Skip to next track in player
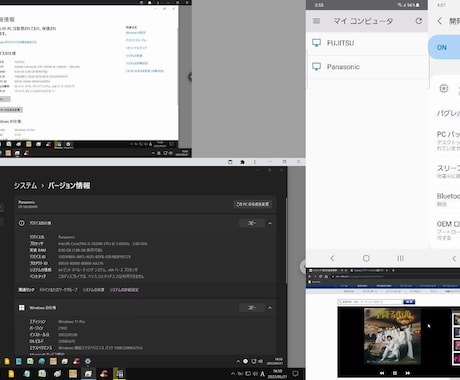 (407, 373)
